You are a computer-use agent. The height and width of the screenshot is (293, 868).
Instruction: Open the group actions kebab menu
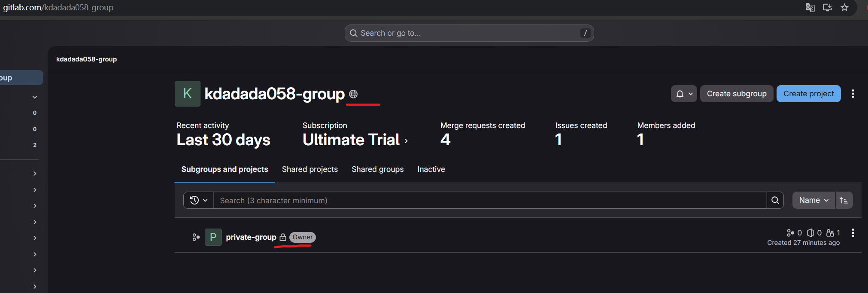tap(853, 94)
